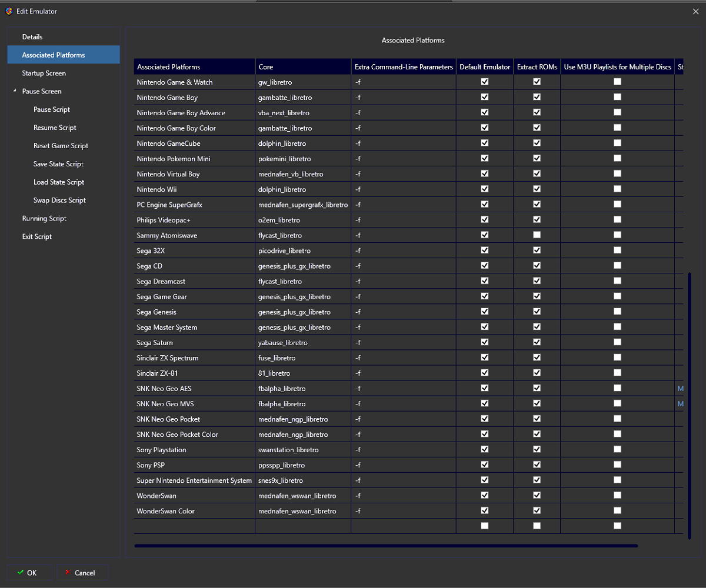Edit the vba_next_libretro core cell
This screenshot has width=706, height=588.
[x=303, y=113]
